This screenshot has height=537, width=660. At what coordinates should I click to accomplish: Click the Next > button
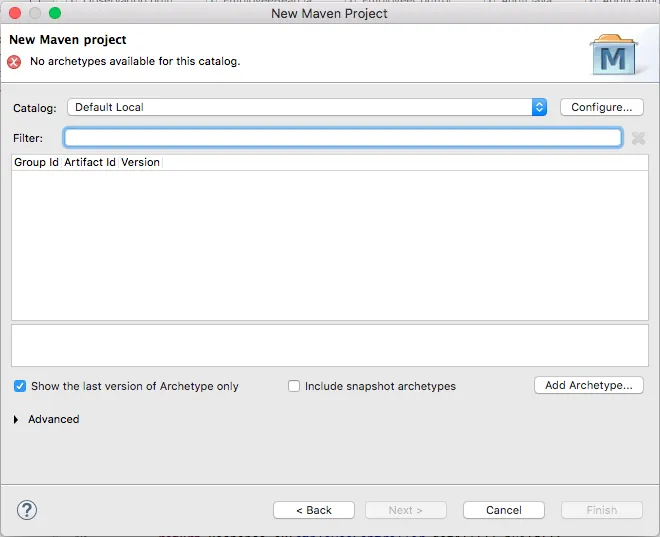pos(405,510)
